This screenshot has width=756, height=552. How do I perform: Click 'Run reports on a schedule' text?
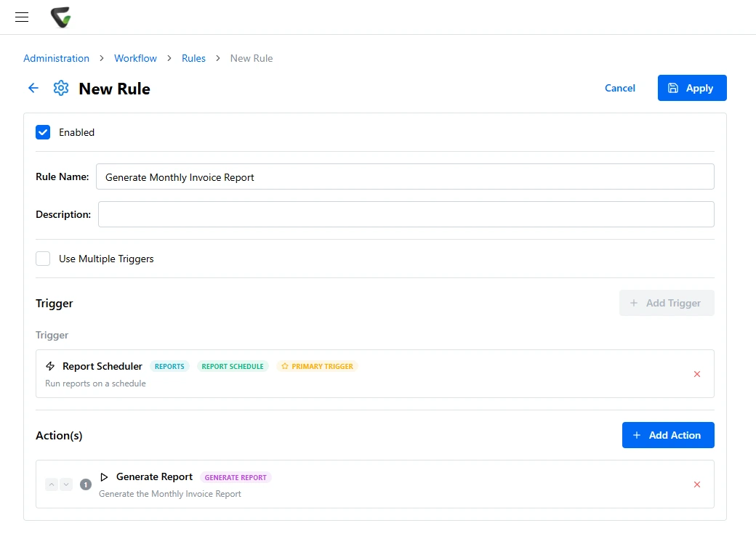coord(95,383)
